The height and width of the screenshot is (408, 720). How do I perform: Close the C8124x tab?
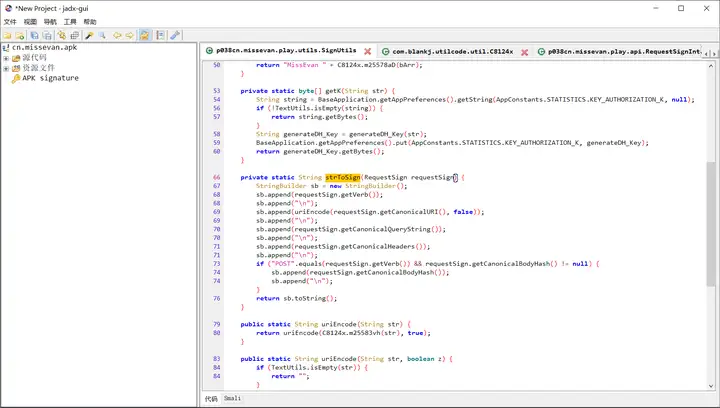[x=524, y=52]
